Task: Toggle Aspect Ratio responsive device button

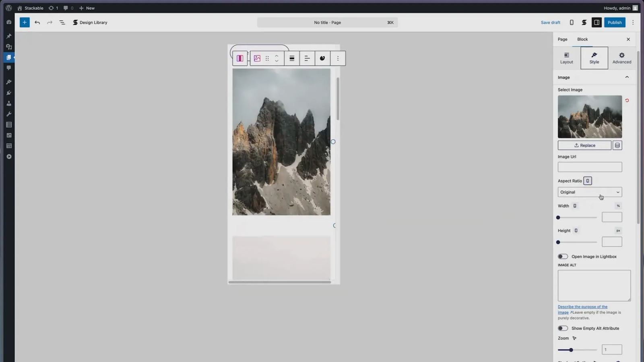Action: (588, 181)
